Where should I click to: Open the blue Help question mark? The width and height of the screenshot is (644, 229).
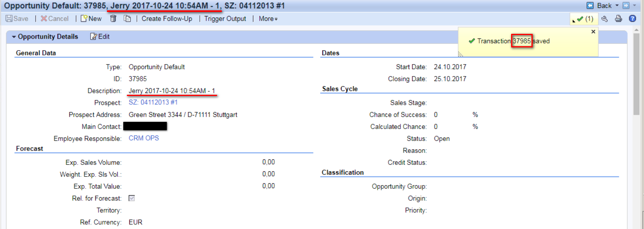tap(632, 19)
